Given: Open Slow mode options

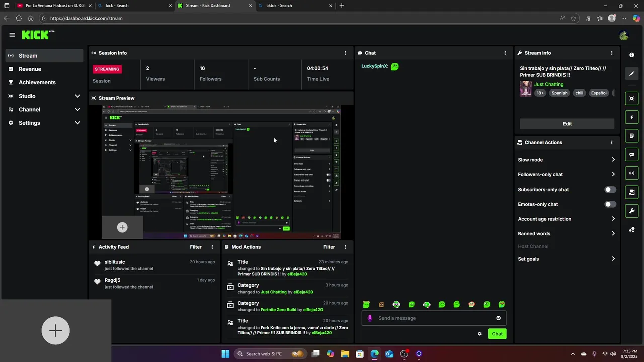Looking at the screenshot, I should [567, 160].
